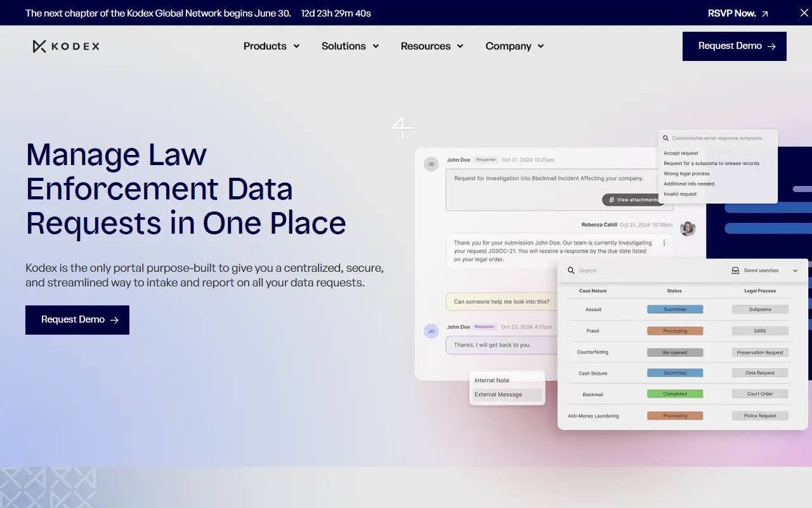
Task: Click the "Thanks. I will get back to you." message
Action: tap(502, 345)
